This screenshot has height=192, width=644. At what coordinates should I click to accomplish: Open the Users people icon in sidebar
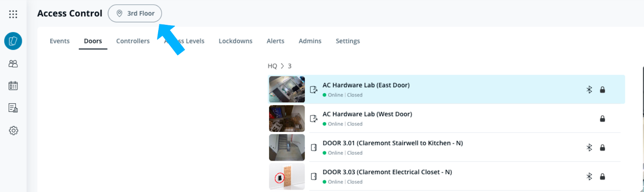pyautogui.click(x=13, y=63)
